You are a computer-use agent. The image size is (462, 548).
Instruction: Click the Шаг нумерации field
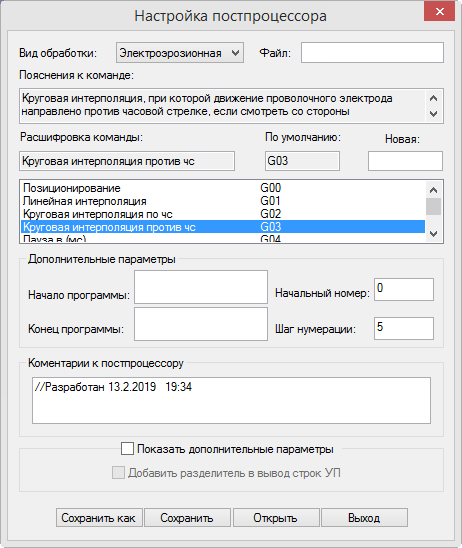[x=404, y=328]
